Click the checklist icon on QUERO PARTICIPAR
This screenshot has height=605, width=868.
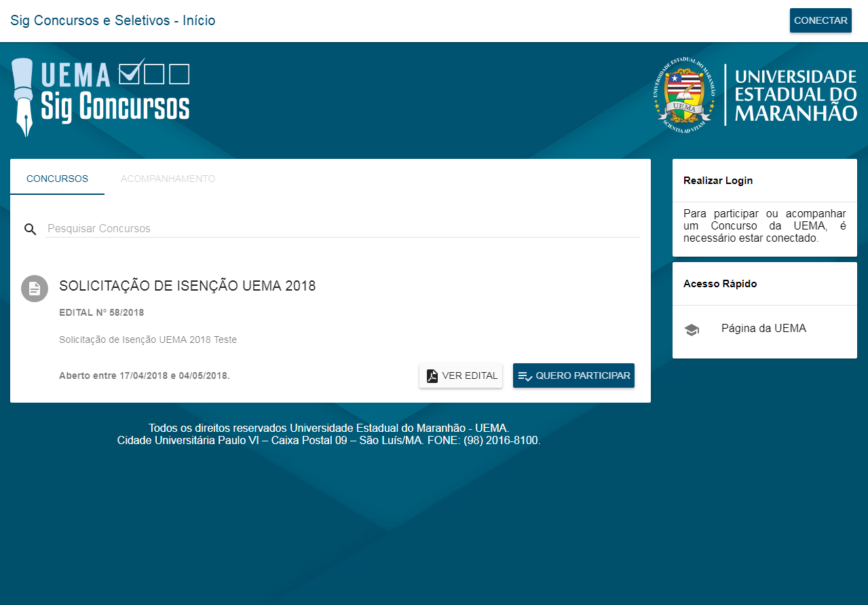click(525, 376)
